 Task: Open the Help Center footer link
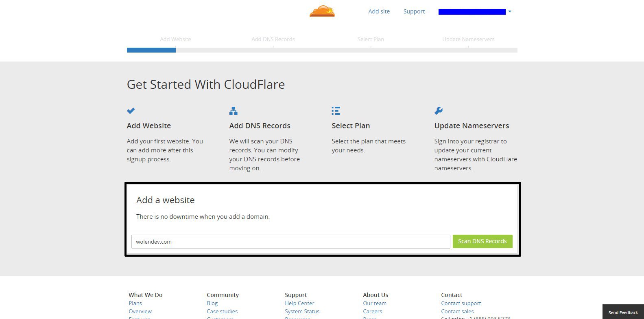[x=299, y=303]
